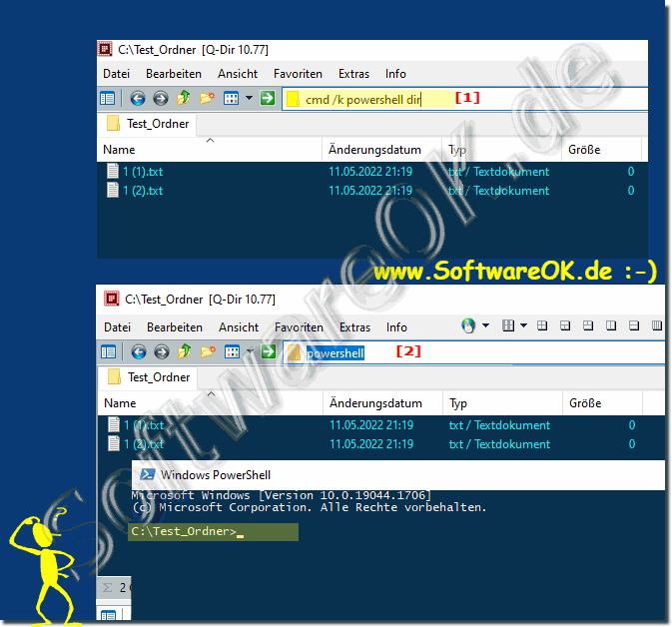Click the three-column pane layout icon

point(508,325)
